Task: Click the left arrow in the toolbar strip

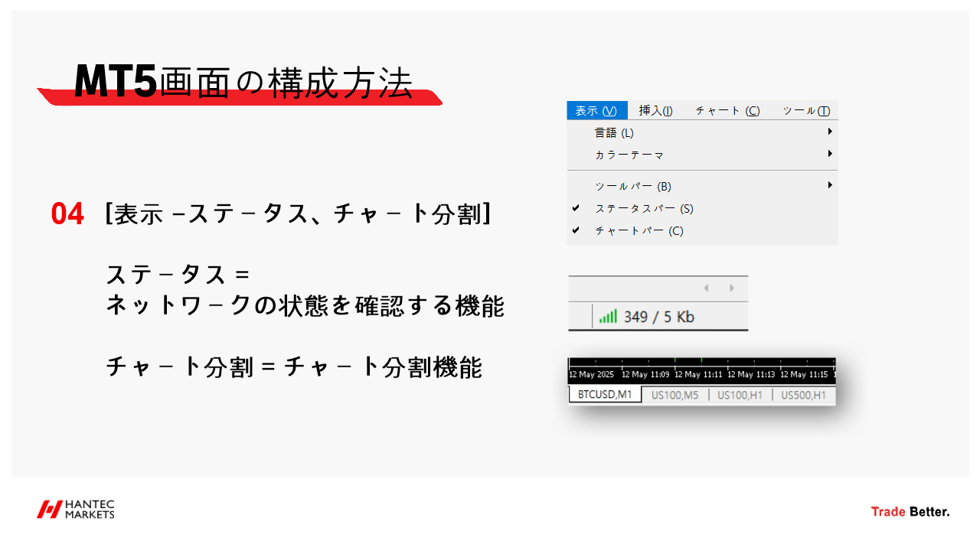Action: point(707,288)
